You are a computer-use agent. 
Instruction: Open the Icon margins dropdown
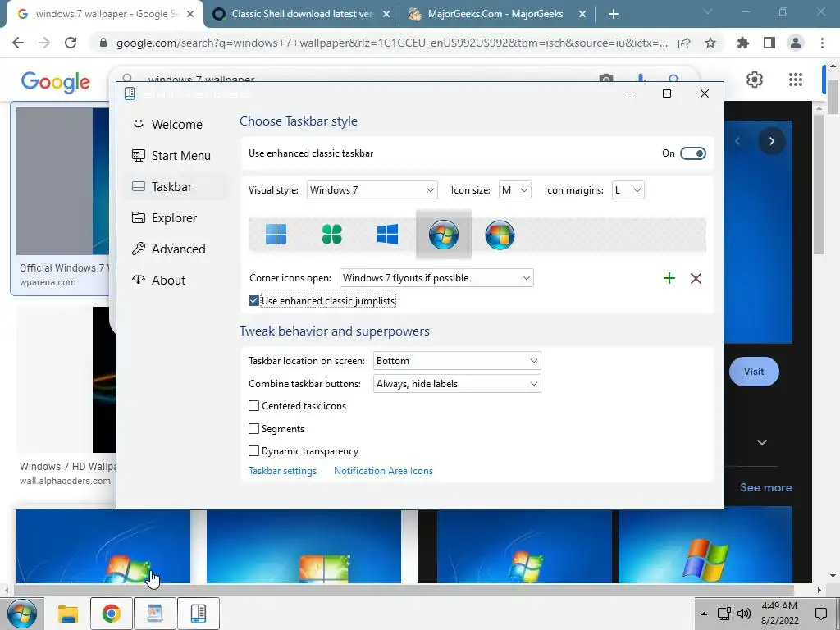(628, 190)
